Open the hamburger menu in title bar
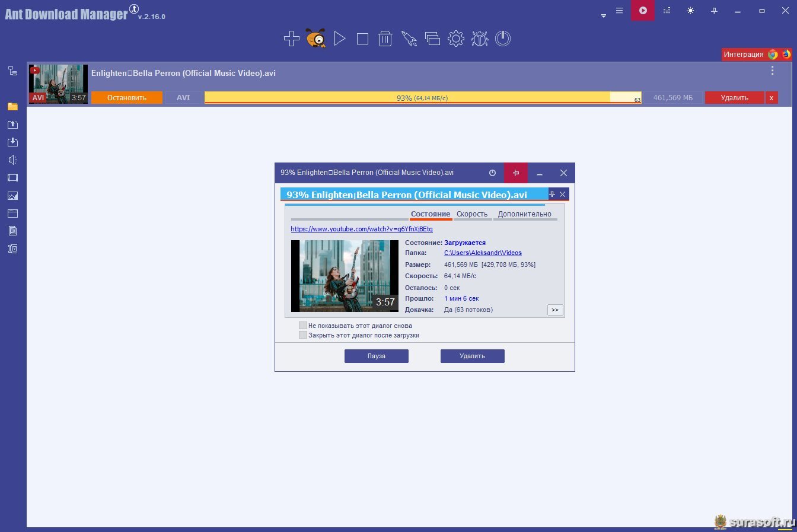The image size is (797, 532). (619, 11)
